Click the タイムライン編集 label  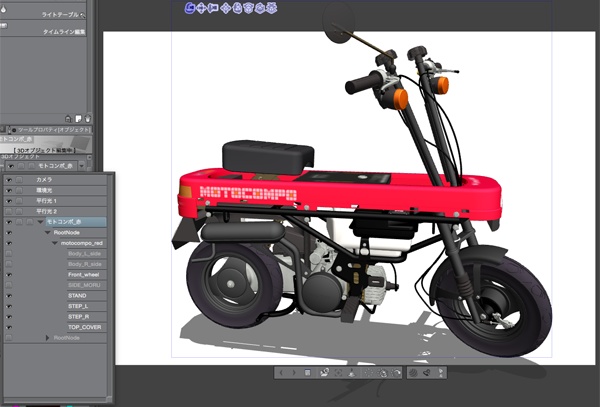(x=64, y=32)
